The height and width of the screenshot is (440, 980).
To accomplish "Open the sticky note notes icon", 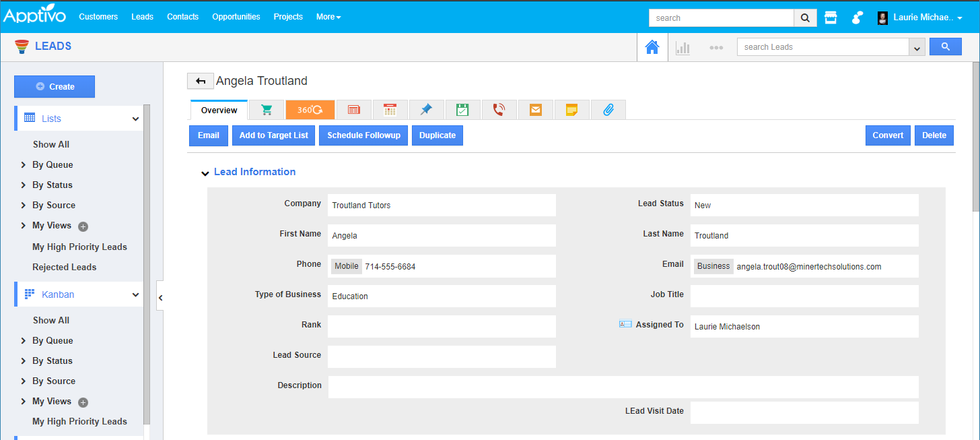I will 571,109.
